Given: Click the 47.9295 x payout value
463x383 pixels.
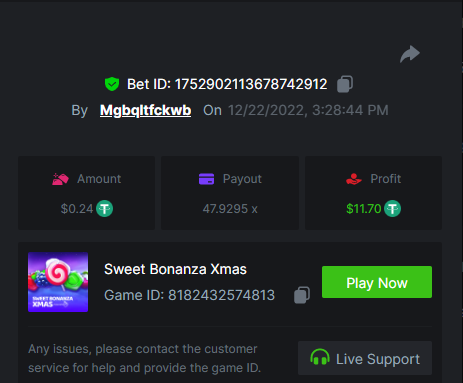Looking at the screenshot, I should tap(230, 209).
